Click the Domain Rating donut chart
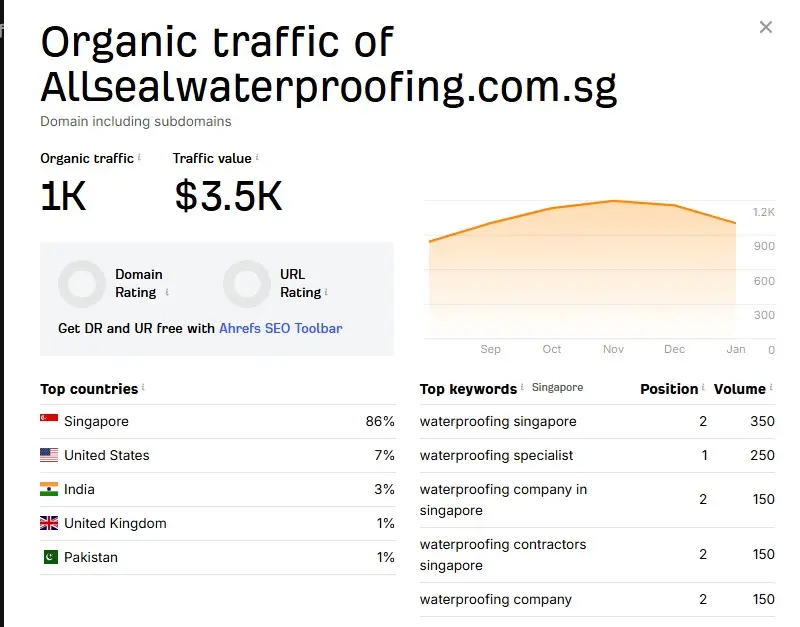Image resolution: width=800 pixels, height=627 pixels. click(82, 284)
